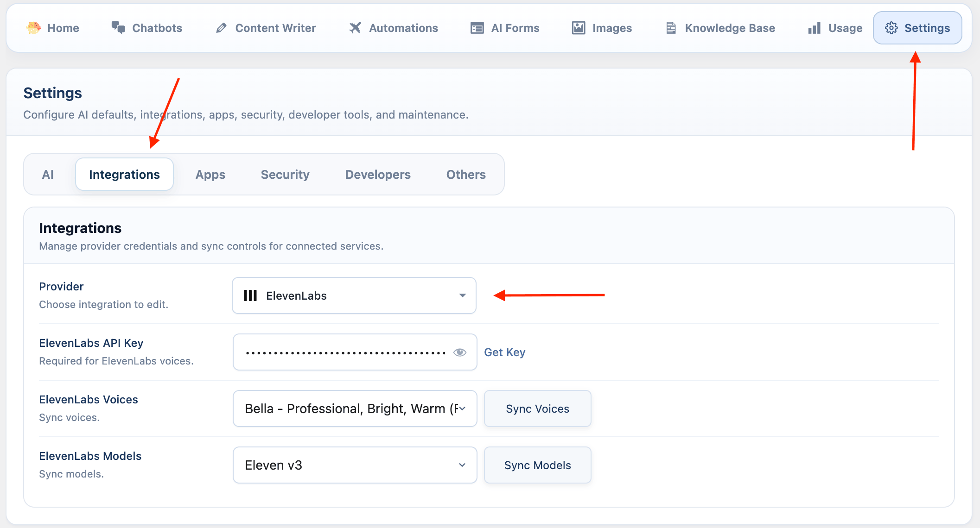This screenshot has height=528, width=980.
Task: Click the 'Sync voices.' description text
Action: pos(70,417)
